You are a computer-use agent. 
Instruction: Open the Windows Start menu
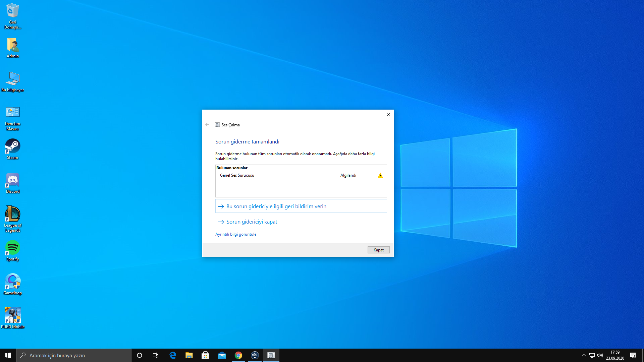click(x=8, y=355)
